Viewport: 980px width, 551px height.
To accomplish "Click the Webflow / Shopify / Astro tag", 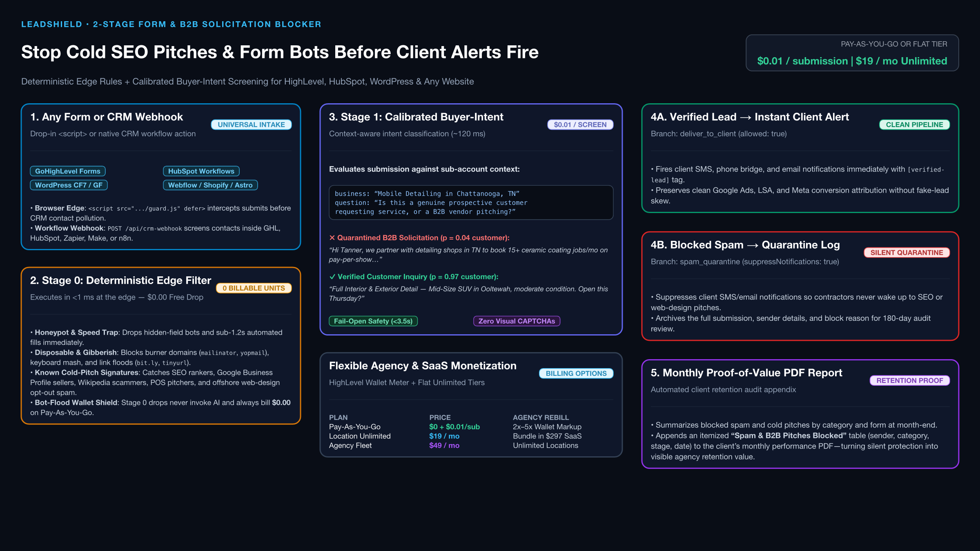I will [x=210, y=185].
